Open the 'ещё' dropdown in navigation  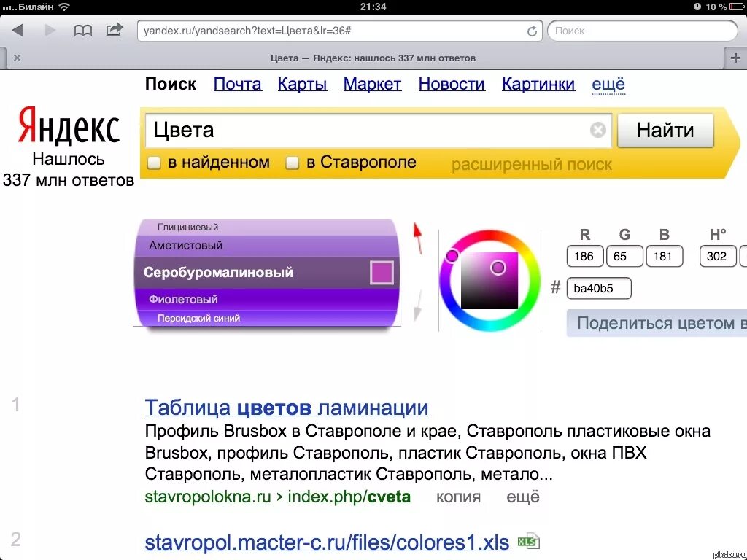tap(608, 84)
